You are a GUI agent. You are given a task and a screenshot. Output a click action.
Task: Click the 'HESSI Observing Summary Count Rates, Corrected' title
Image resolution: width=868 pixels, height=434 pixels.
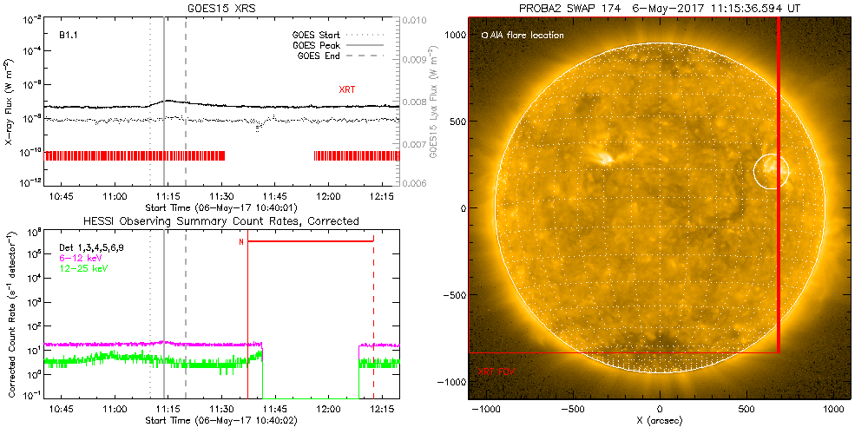coord(221,220)
